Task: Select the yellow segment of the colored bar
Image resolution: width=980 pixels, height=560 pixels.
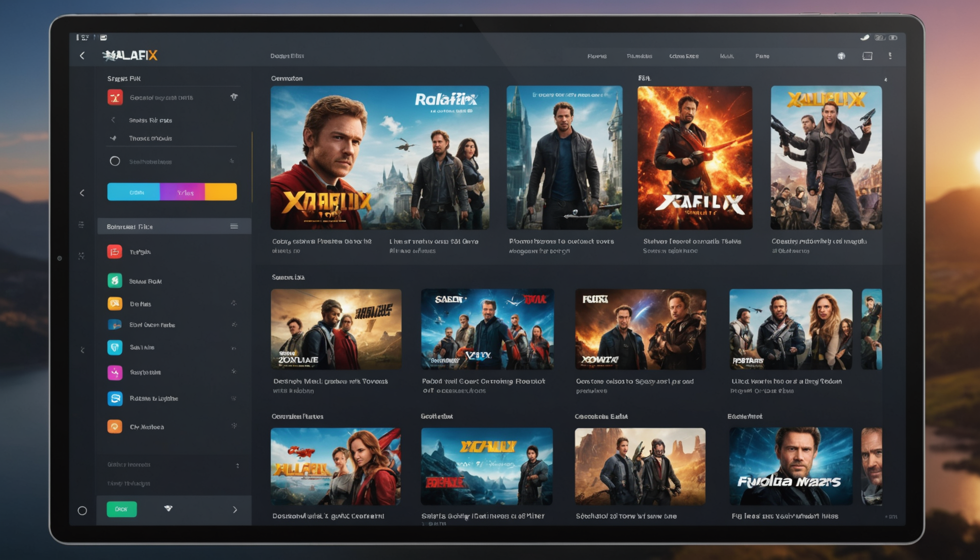Action: tap(221, 192)
